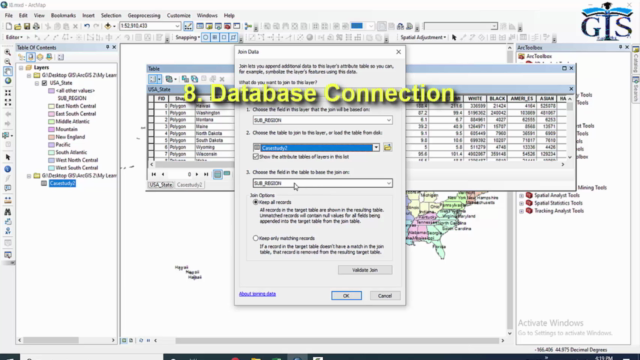
Task: Switch to Casestudy2 table tab
Action: pyautogui.click(x=189, y=185)
